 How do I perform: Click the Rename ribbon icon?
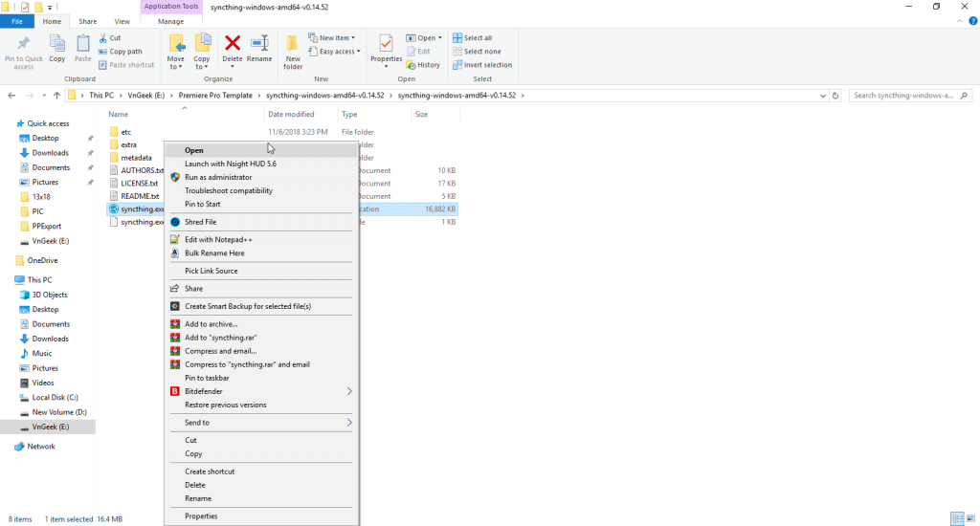click(x=259, y=43)
